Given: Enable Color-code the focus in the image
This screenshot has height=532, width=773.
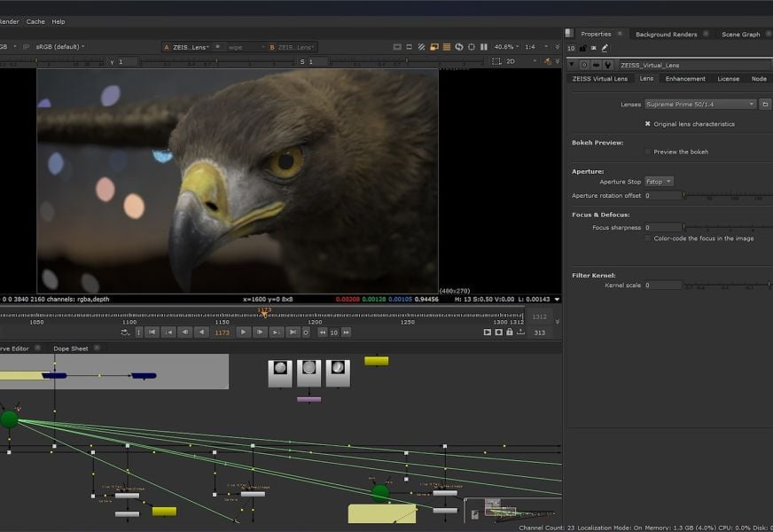Looking at the screenshot, I should pos(647,239).
